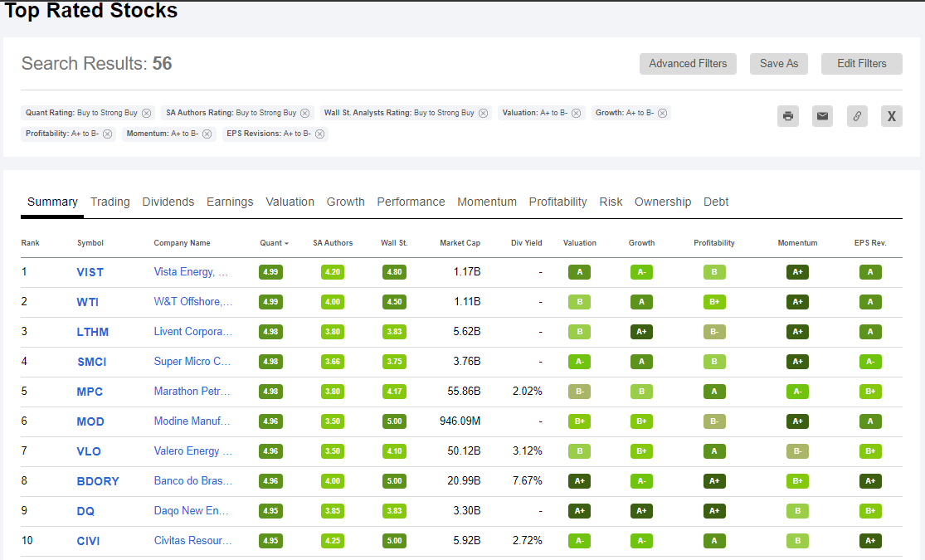Click the Marathon Petroleum company name
Viewport: 925px width, 560px height.
[192, 392]
